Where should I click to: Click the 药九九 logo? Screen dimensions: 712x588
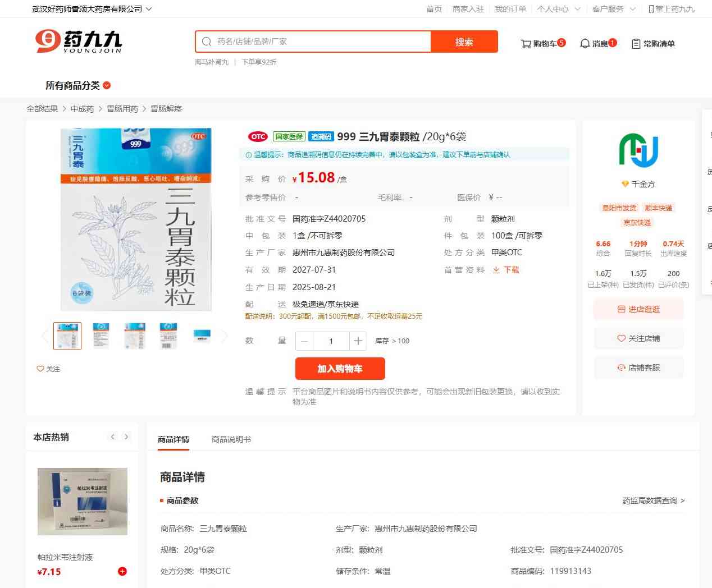[79, 42]
